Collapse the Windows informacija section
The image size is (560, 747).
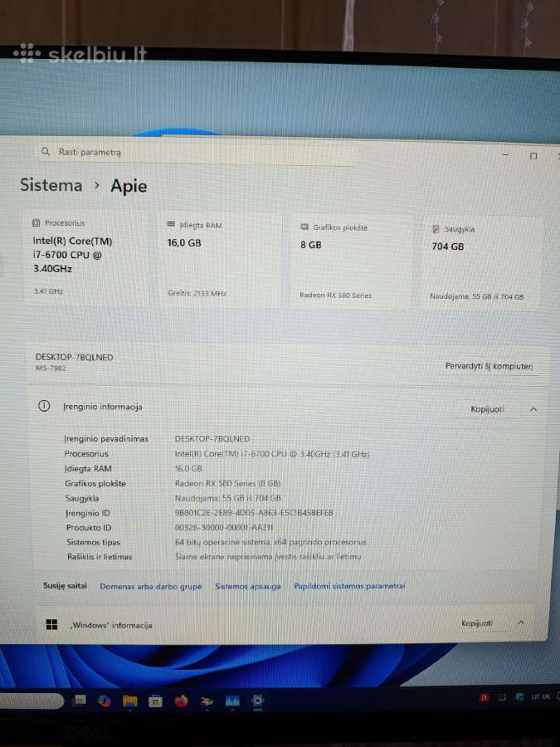[x=521, y=622]
